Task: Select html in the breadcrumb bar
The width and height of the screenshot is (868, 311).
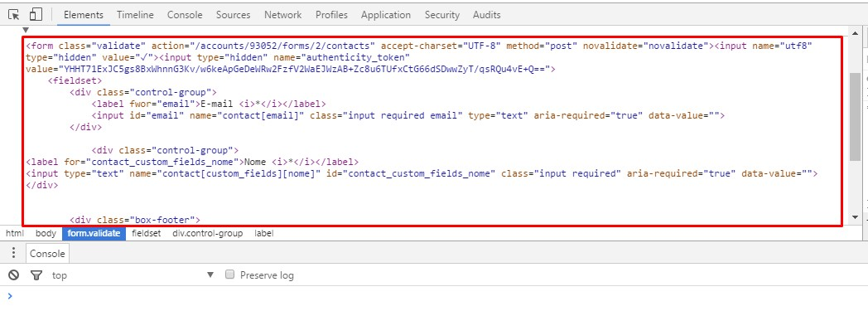Action: pyautogui.click(x=15, y=233)
